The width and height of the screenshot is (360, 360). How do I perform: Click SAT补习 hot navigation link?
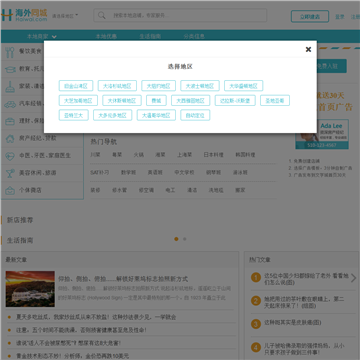99,172
